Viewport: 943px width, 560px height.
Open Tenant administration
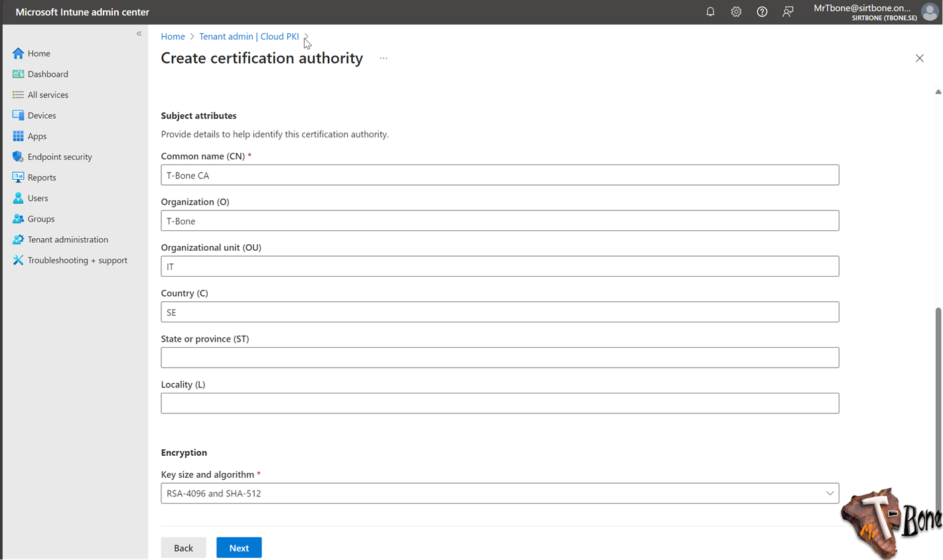click(x=67, y=239)
